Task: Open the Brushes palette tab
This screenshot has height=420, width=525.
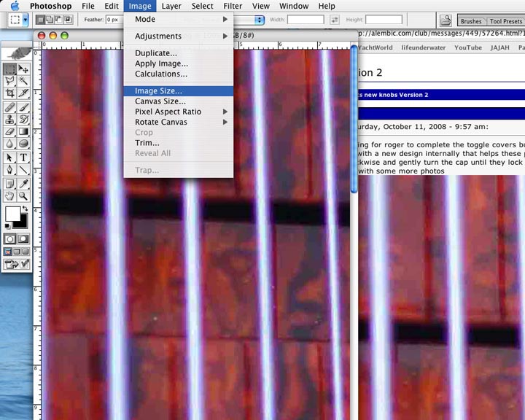Action: 470,22
